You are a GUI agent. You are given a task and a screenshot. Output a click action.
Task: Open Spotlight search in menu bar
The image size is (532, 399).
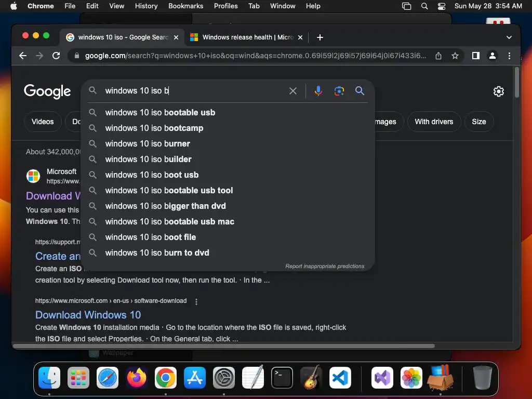(x=424, y=6)
